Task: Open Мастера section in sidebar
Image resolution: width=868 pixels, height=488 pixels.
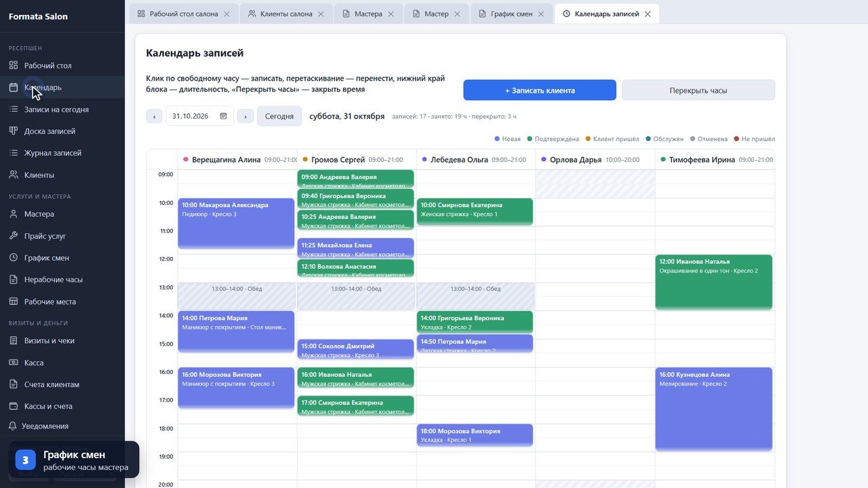Action: pos(62,214)
